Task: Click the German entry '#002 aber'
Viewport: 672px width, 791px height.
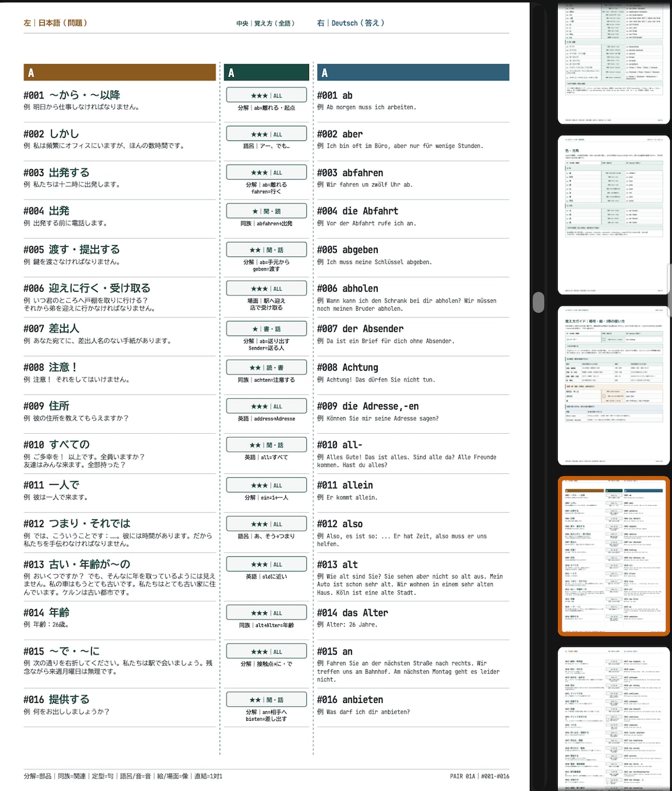Action: pos(340,135)
